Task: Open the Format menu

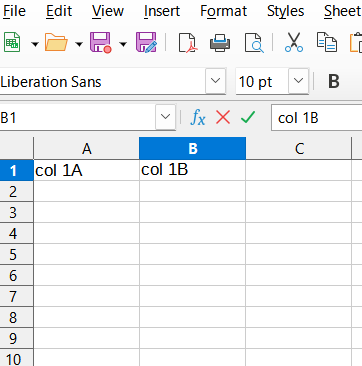Action: pyautogui.click(x=223, y=11)
